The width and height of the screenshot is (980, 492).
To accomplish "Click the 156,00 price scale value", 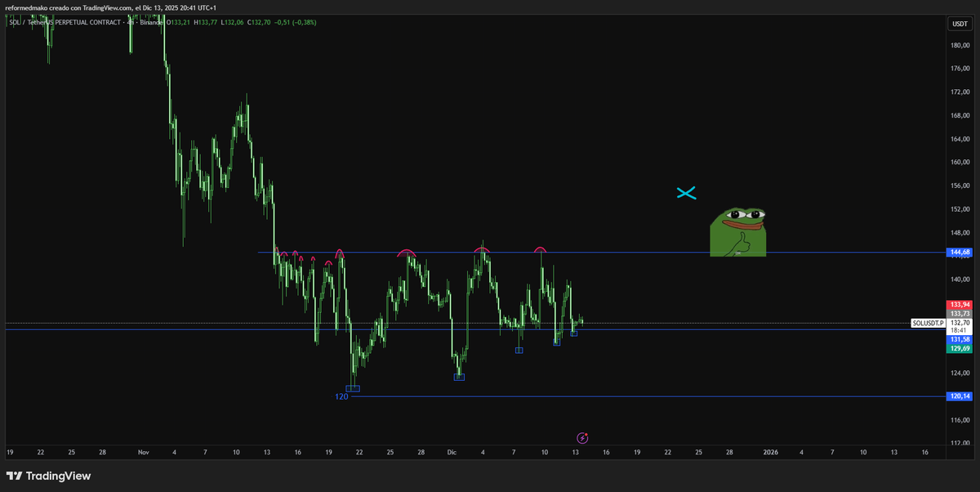I will [959, 186].
